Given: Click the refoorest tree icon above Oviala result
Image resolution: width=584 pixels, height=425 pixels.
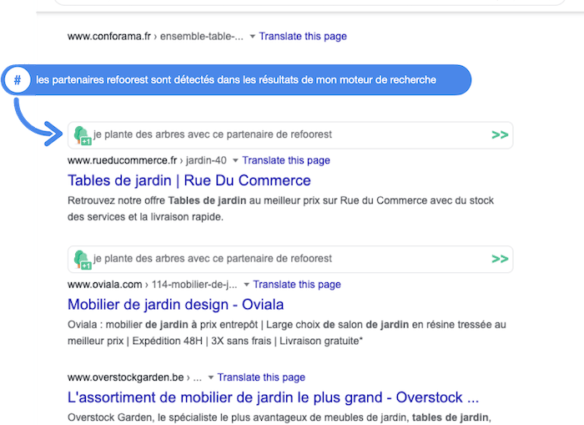Looking at the screenshot, I should 82,259.
